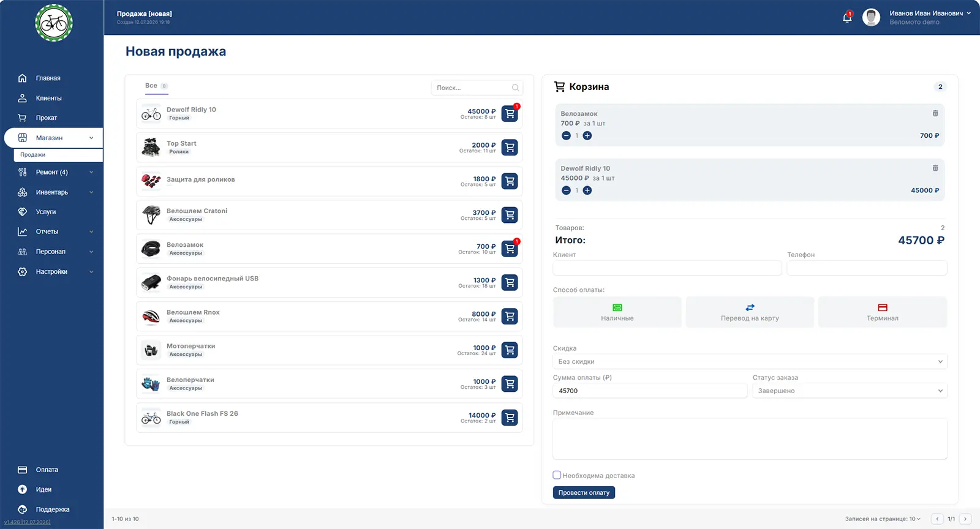Image resolution: width=980 pixels, height=529 pixels.
Task: Add Защита для роликов to cart
Action: click(510, 181)
